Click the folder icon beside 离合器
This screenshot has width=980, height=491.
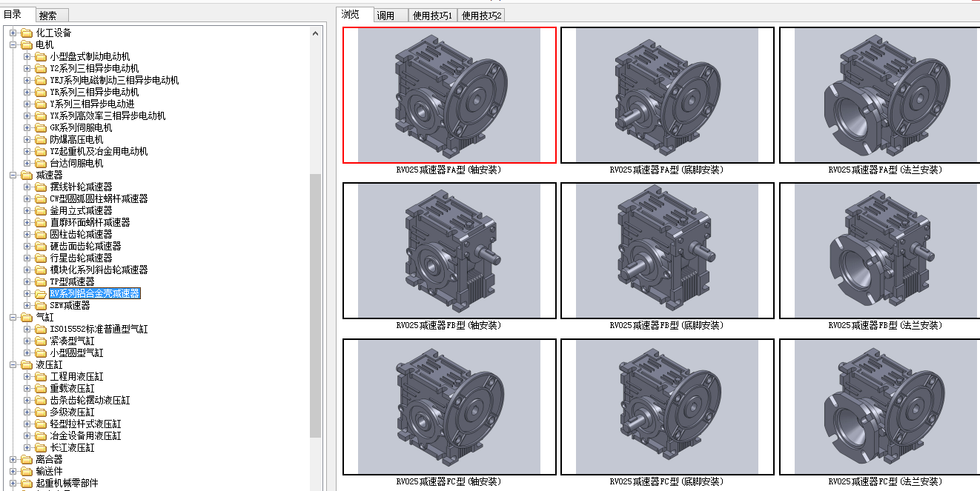[27, 459]
